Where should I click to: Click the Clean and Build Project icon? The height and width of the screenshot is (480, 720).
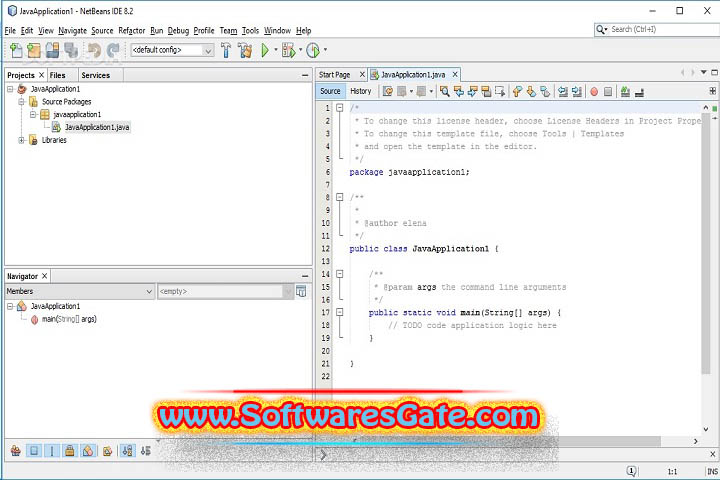pos(245,50)
